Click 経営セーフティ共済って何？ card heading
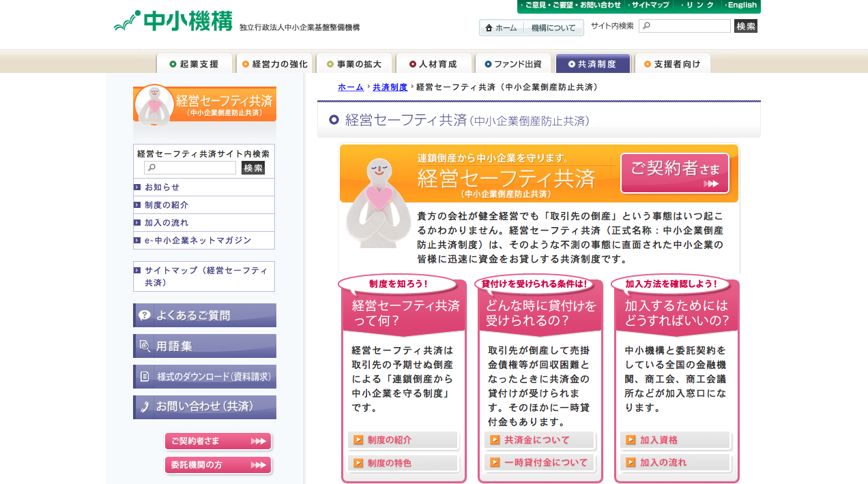 click(x=404, y=312)
